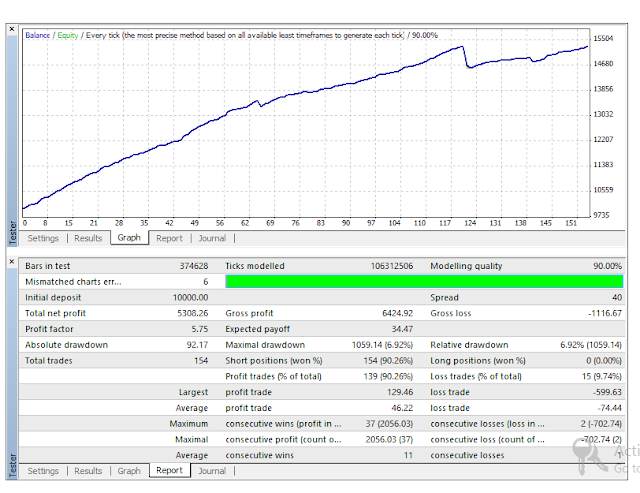Click Maximal drawdown value 1059.14 (6.92%)
Screen dimensions: 640x493
point(382,345)
